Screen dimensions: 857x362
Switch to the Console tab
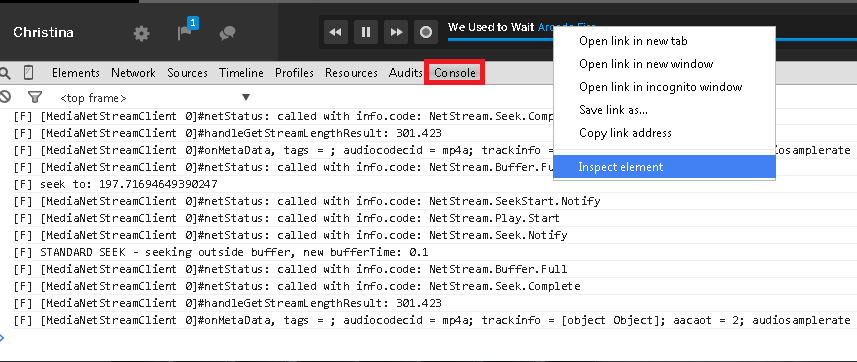tap(455, 73)
